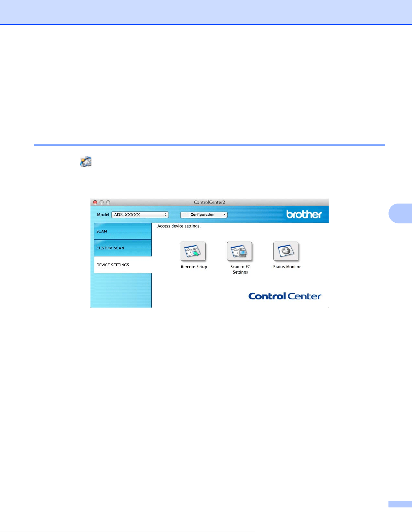The height and width of the screenshot is (532, 412).
Task: Open the Model ADS-XXXXX dropdown
Action: pyautogui.click(x=140, y=215)
